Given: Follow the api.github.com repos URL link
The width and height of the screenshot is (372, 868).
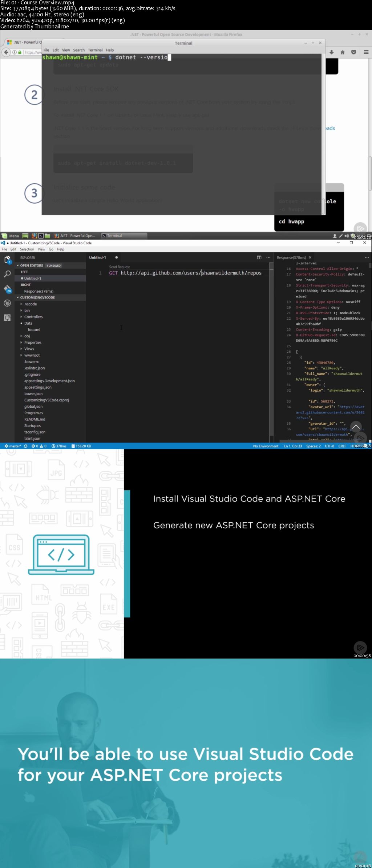Looking at the screenshot, I should tap(191, 273).
